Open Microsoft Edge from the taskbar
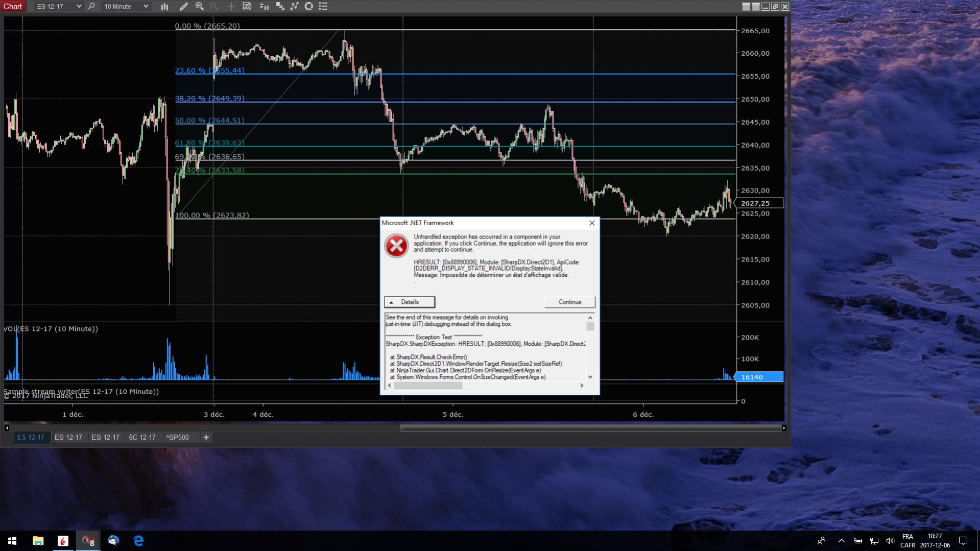980x551 pixels. tap(138, 541)
